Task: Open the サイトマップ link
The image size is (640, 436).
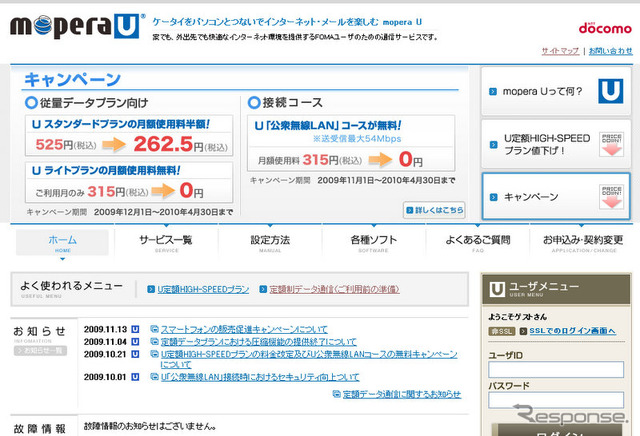Action: tap(560, 51)
